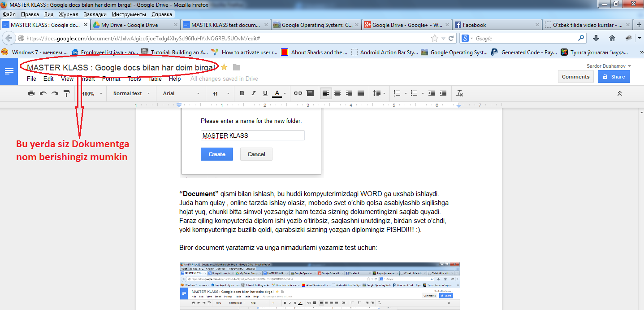
Task: Toggle Italic formatting
Action: point(254,93)
